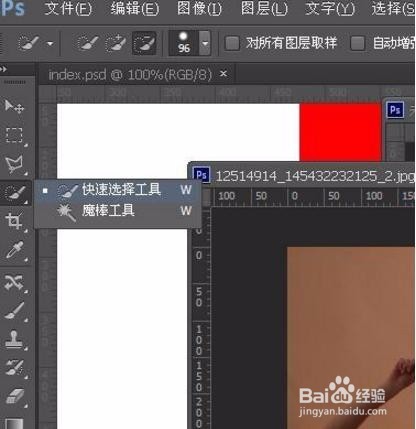This screenshot has height=429, width=416.
Task: Select the Brush tool in toolbox
Action: pos(14,311)
